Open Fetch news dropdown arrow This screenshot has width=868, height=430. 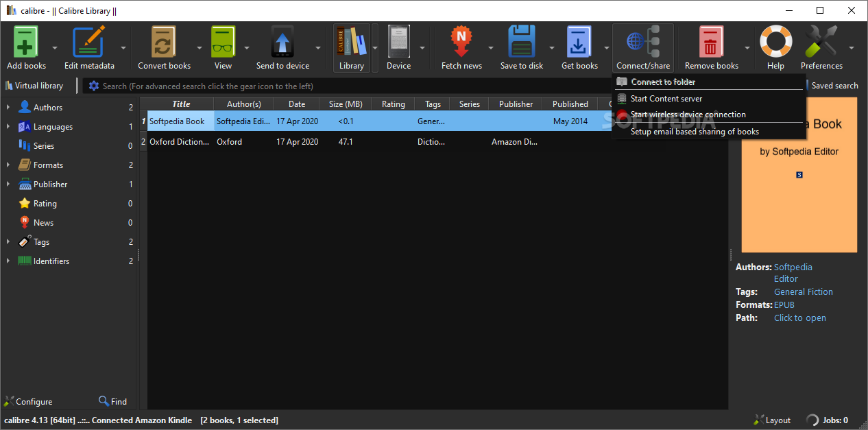[490, 48]
